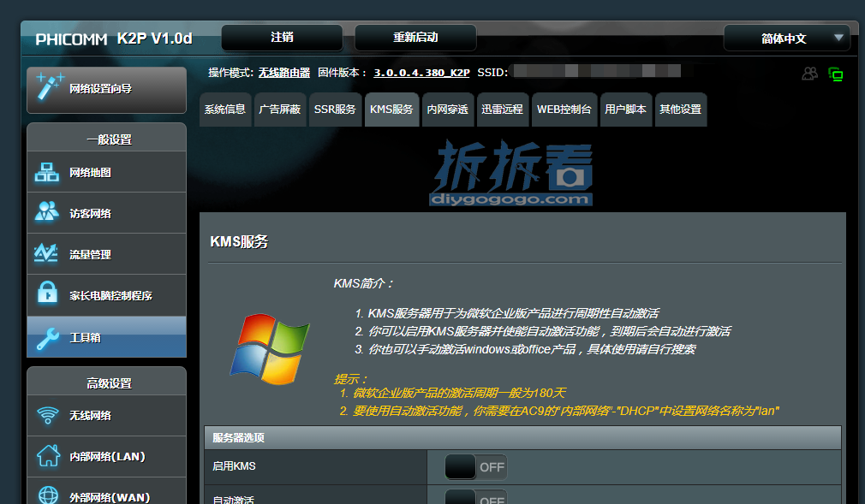
Task: Click the network setup wizard wand icon
Action: coord(49,86)
